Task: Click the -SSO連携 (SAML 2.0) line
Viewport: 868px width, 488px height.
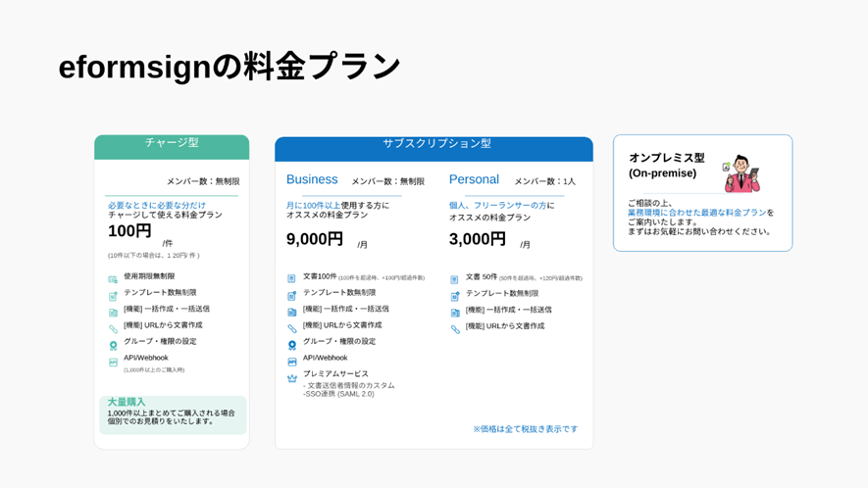Action: pyautogui.click(x=338, y=394)
